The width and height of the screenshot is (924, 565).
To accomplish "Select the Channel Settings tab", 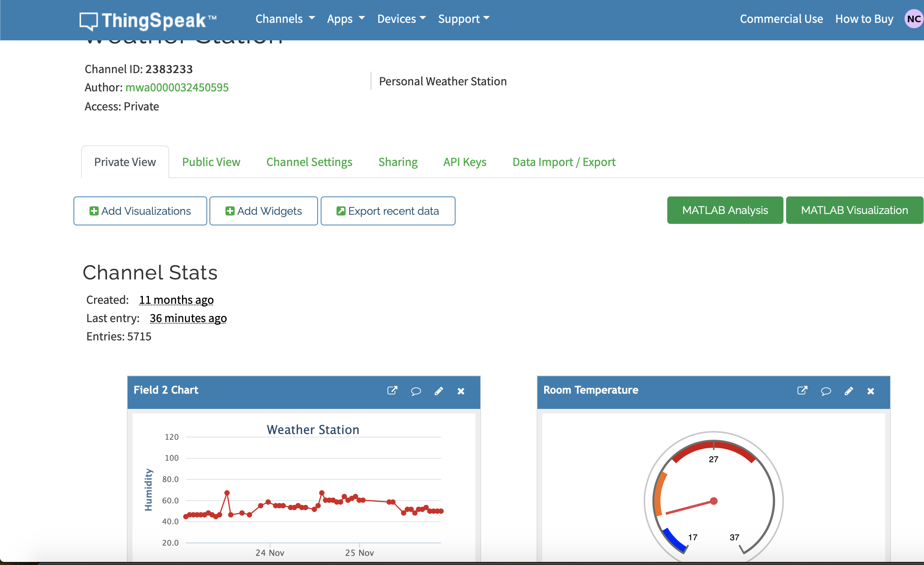I will click(309, 161).
